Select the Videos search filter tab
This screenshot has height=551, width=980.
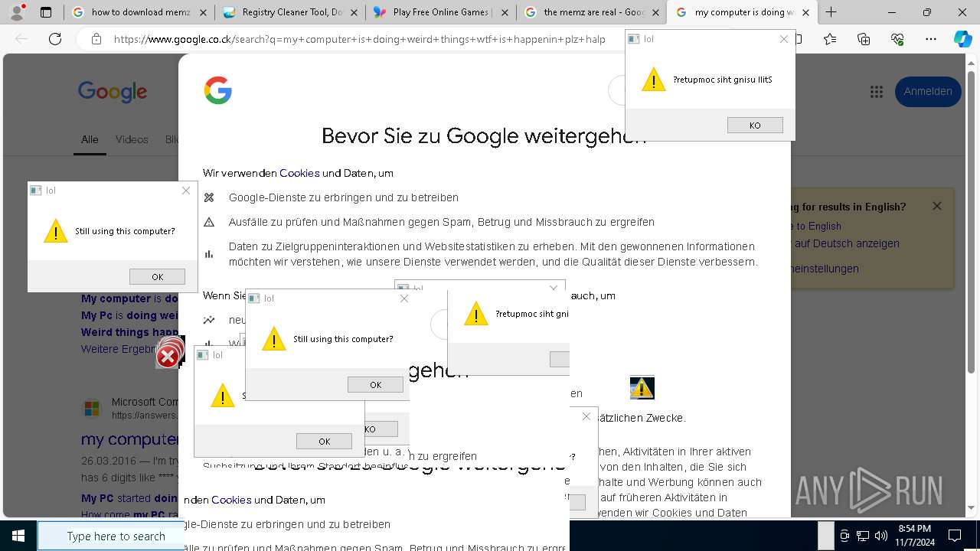pyautogui.click(x=132, y=139)
